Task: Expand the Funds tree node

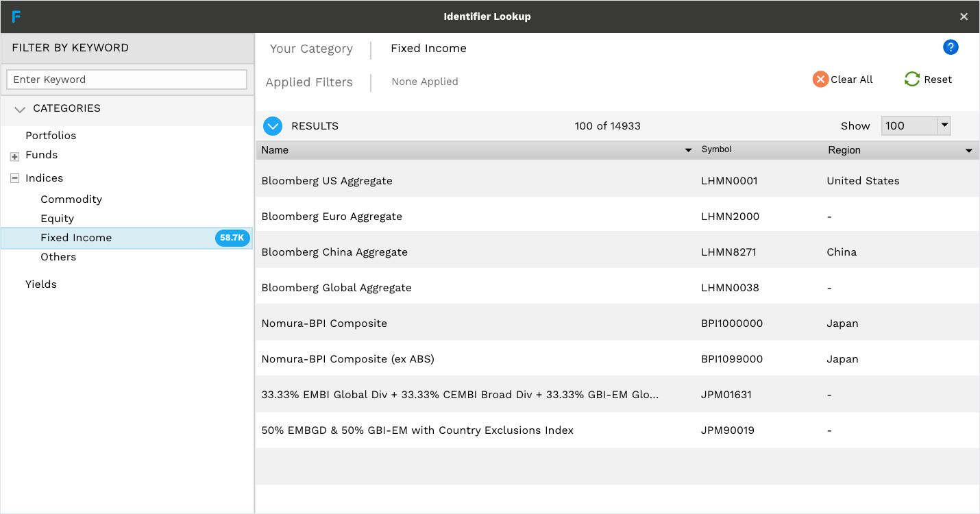Action: 14,156
